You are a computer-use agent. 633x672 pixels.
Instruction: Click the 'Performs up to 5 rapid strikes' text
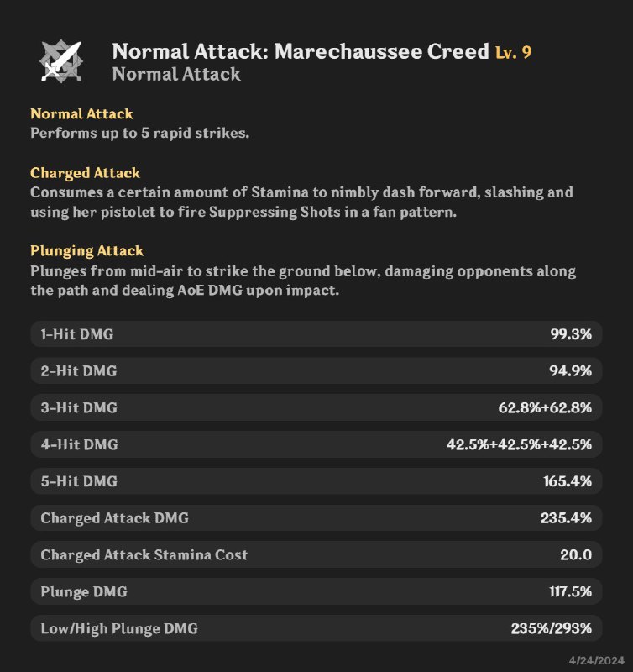(139, 133)
